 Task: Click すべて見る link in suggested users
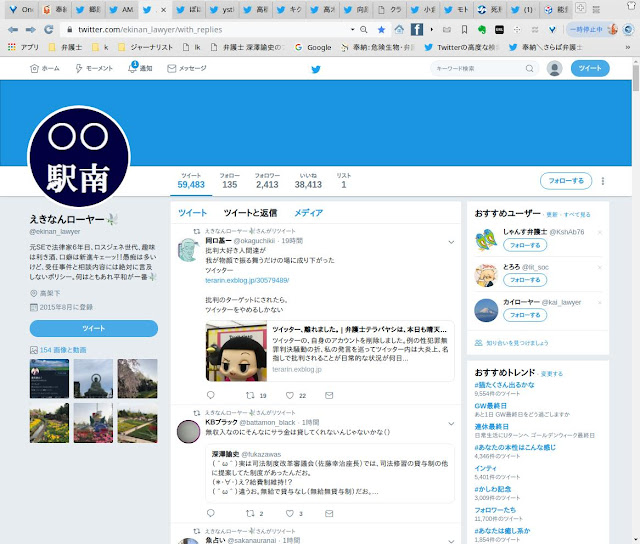click(x=577, y=215)
